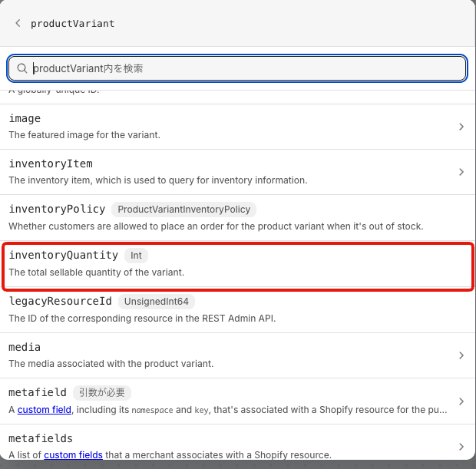
Task: Click the productVariant header title
Action: (x=72, y=24)
